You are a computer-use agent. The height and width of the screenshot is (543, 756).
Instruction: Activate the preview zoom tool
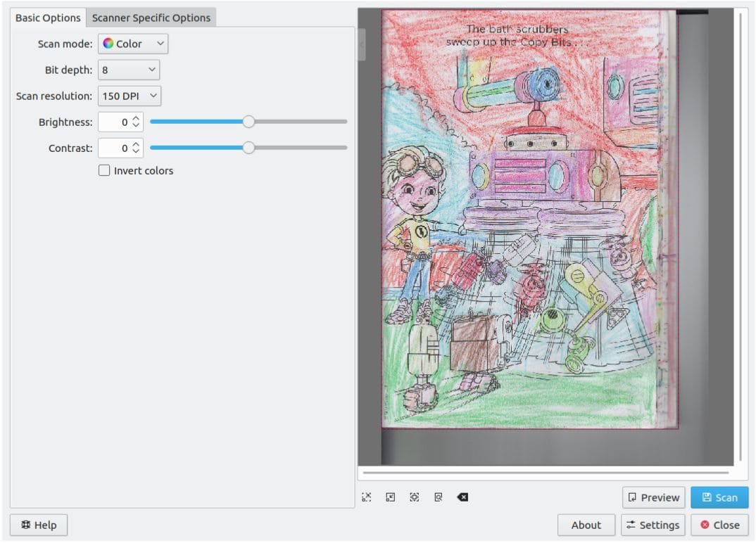point(438,497)
